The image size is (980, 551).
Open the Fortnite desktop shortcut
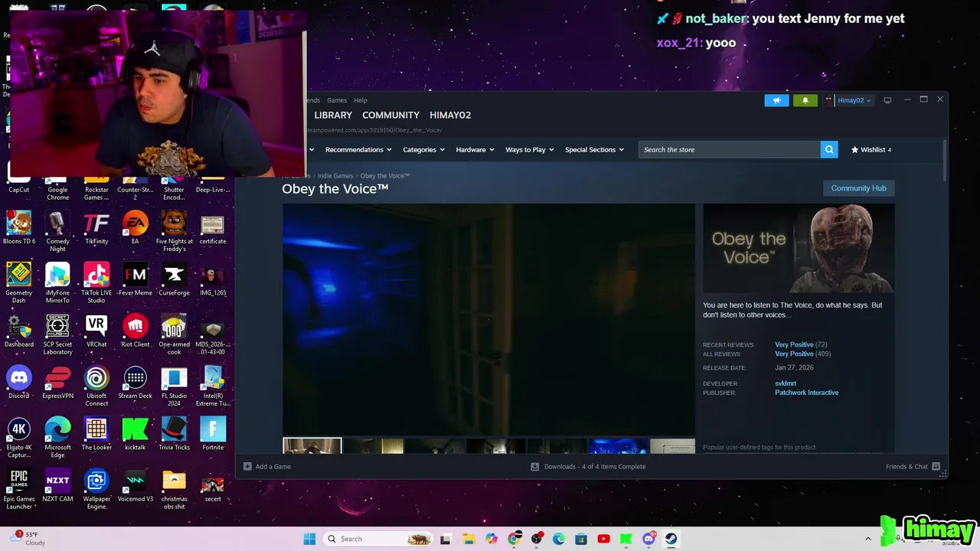point(213,434)
